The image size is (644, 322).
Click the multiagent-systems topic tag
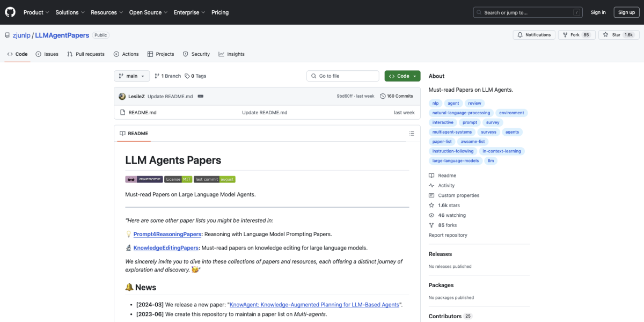pos(452,132)
